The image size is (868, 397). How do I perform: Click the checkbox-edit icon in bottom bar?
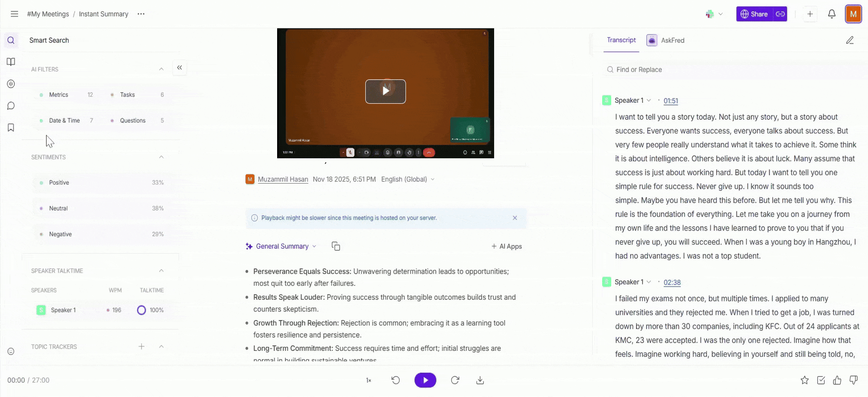coord(821,380)
